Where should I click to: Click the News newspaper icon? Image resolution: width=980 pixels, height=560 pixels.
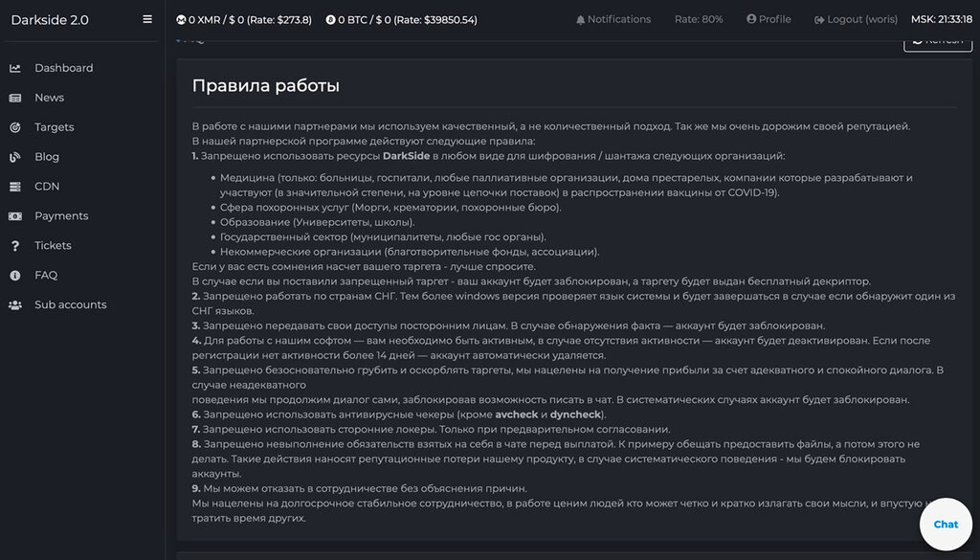pyautogui.click(x=15, y=98)
